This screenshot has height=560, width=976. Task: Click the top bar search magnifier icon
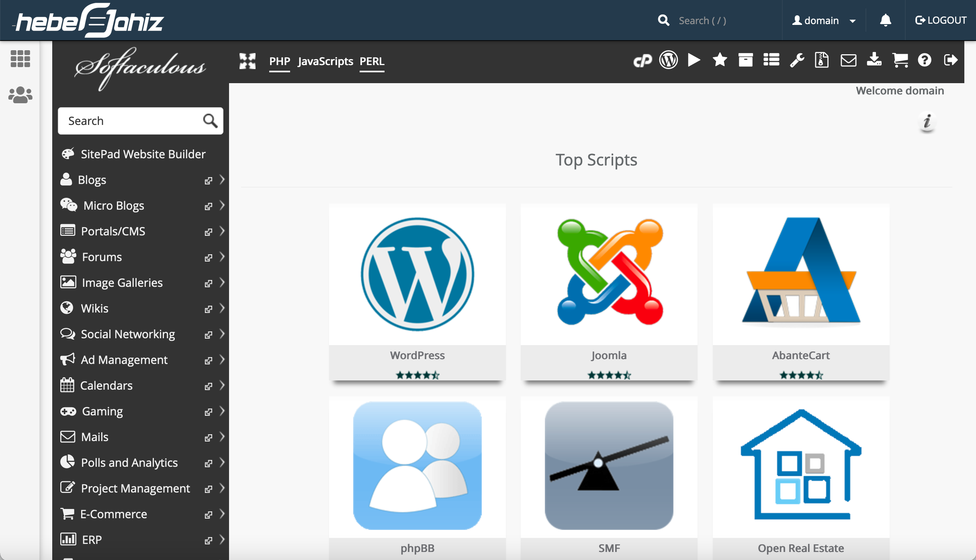pyautogui.click(x=663, y=20)
